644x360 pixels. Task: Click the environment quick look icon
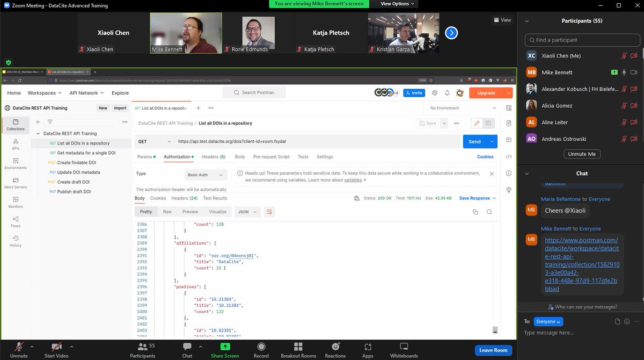pyautogui.click(x=508, y=108)
